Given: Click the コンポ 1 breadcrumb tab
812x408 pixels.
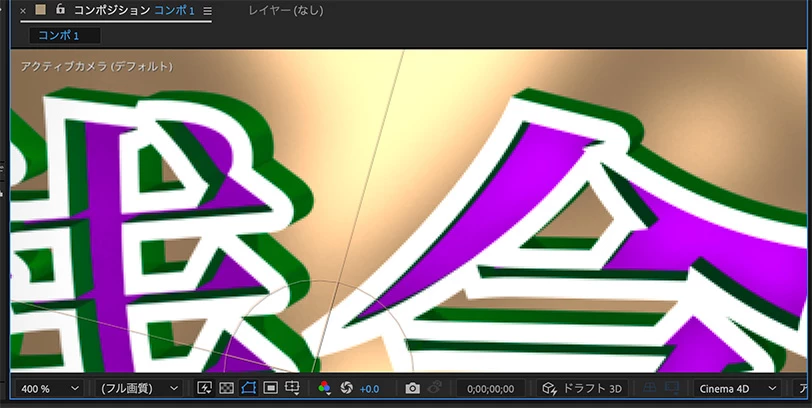Looking at the screenshot, I should (x=65, y=35).
